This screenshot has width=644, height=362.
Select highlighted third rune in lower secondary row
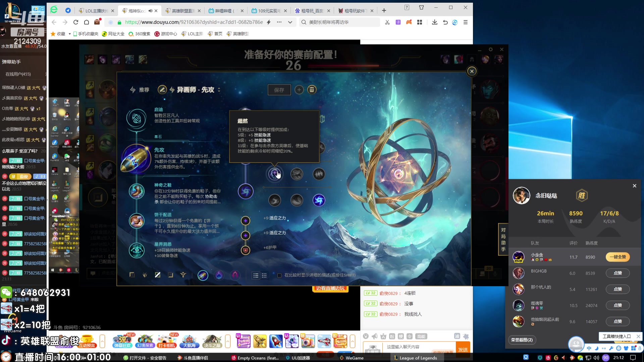[x=319, y=200]
